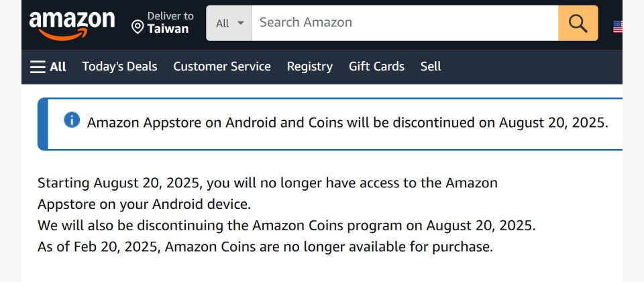Navigate to Registry
The image size is (644, 282).
(310, 66)
